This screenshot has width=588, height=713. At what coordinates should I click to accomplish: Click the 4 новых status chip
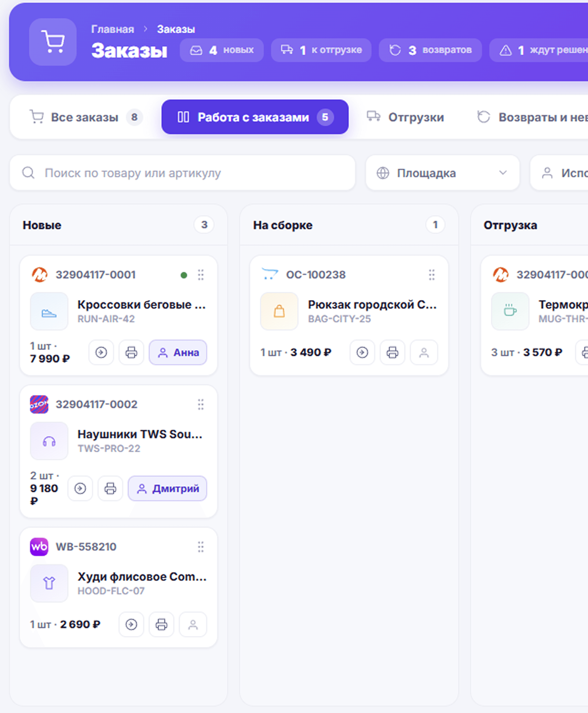(x=222, y=50)
